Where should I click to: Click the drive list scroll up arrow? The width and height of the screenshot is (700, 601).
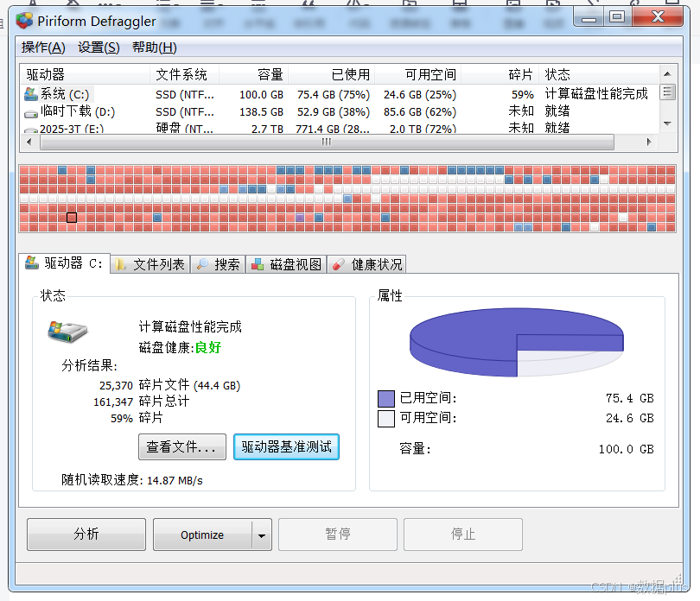click(x=667, y=73)
